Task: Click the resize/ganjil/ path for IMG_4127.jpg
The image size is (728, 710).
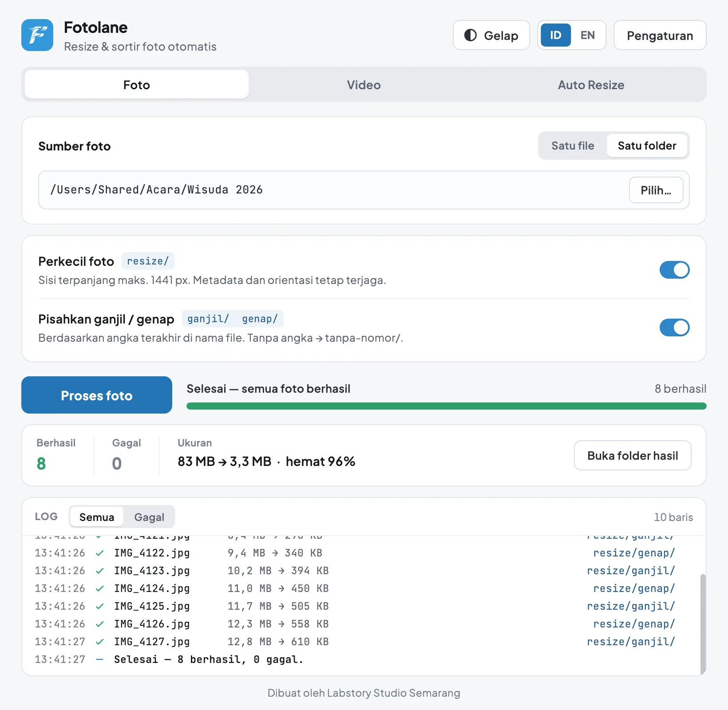Action: coord(631,642)
